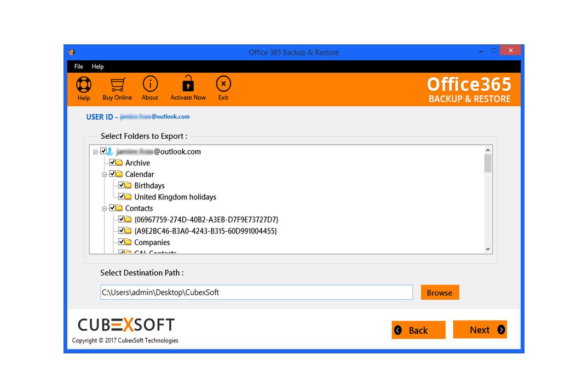This screenshot has height=389, width=588.
Task: Click the user account icon in the tree root
Action: click(110, 152)
